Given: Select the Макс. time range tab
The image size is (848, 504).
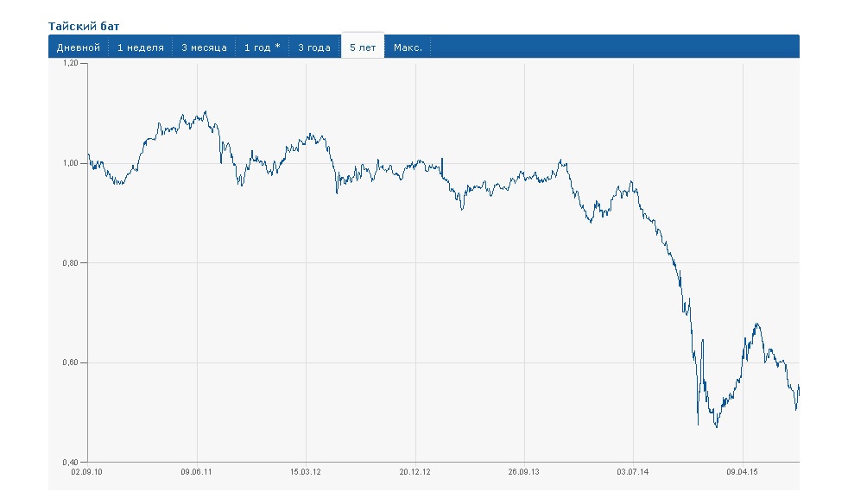Looking at the screenshot, I should [408, 47].
